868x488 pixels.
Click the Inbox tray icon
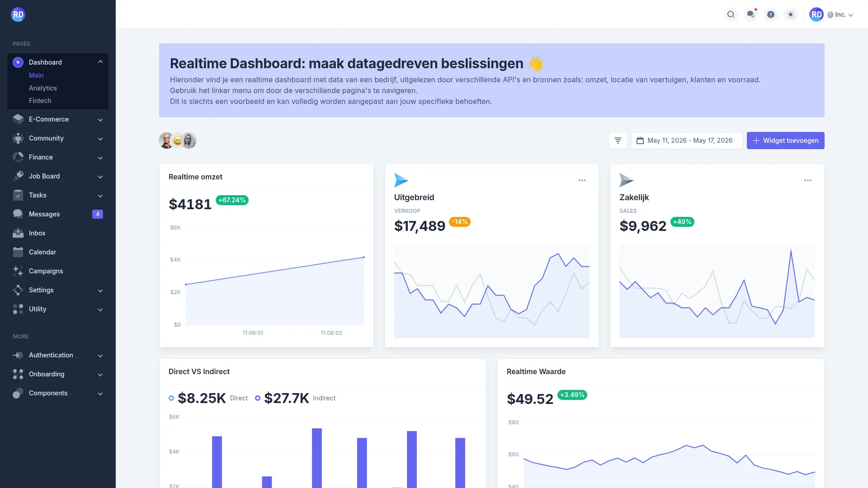click(x=18, y=233)
